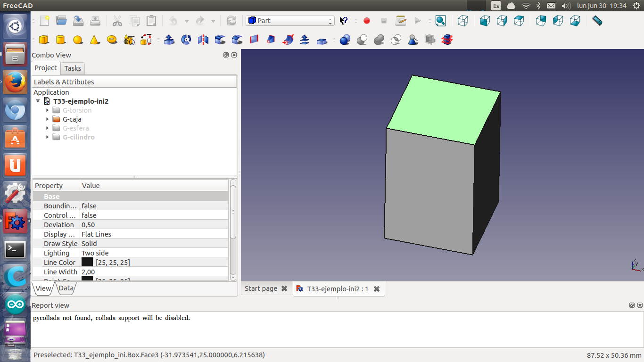Screen dimensions: 644x362
Task: Create a box primitive
Action: [44, 40]
